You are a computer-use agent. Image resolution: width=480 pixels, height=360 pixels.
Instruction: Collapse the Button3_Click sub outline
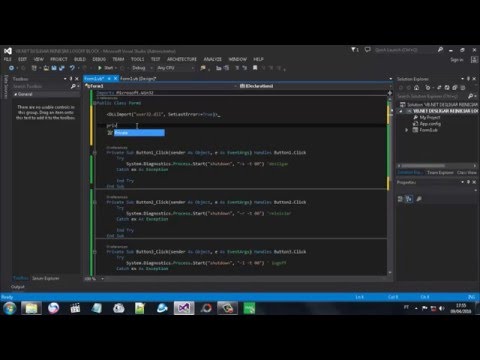(95, 252)
